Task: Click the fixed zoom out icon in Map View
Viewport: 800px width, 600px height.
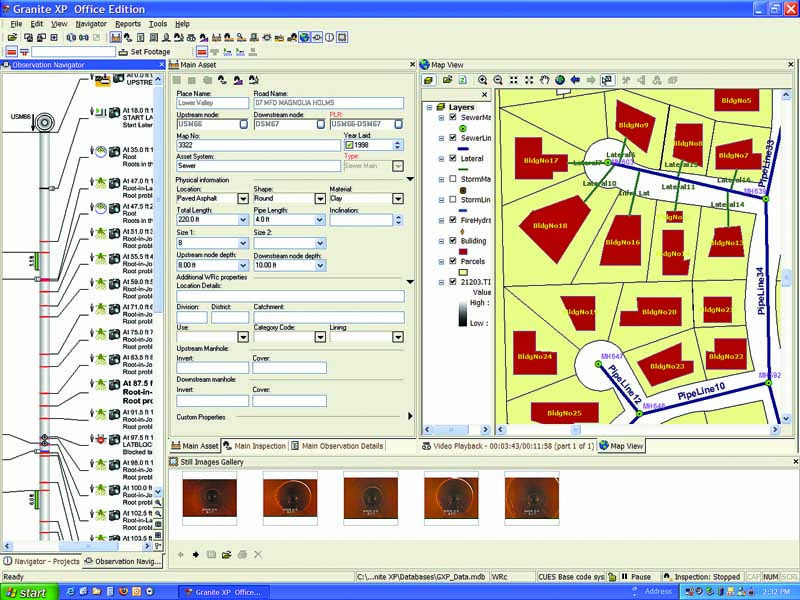Action: (x=529, y=80)
